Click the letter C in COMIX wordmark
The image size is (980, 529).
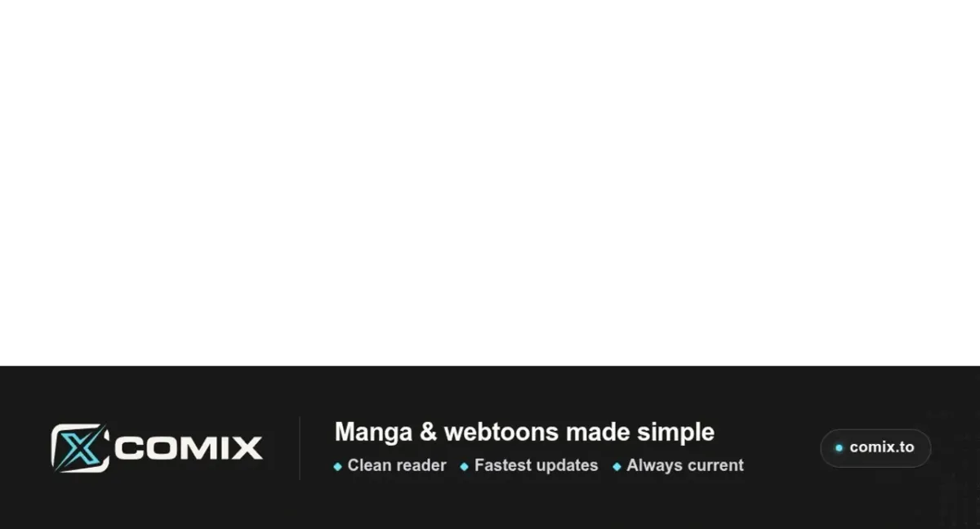pos(127,448)
